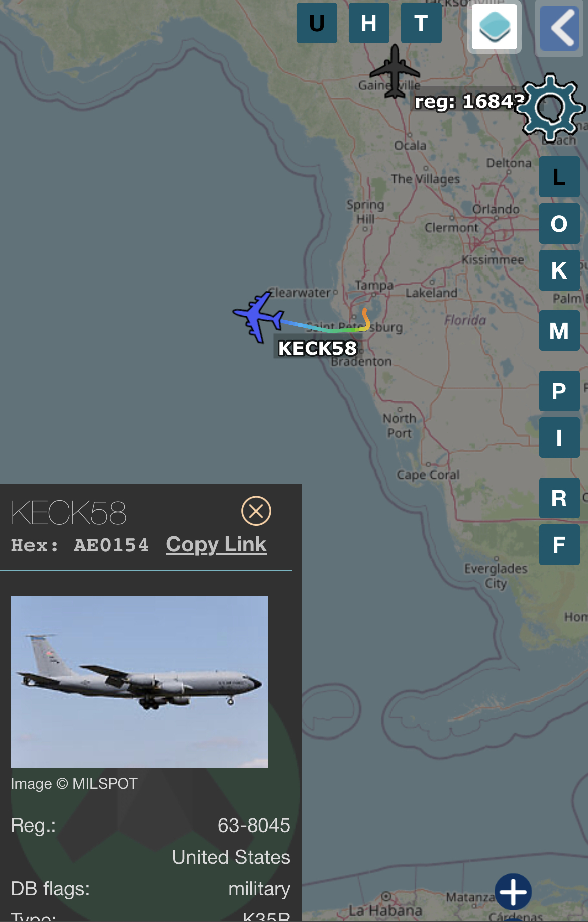
Task: Toggle the M map button
Action: (559, 330)
